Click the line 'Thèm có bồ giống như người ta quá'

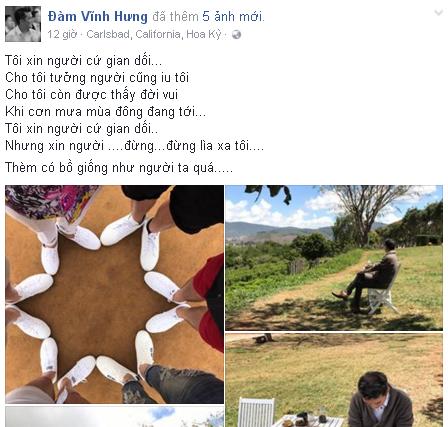coord(119,167)
